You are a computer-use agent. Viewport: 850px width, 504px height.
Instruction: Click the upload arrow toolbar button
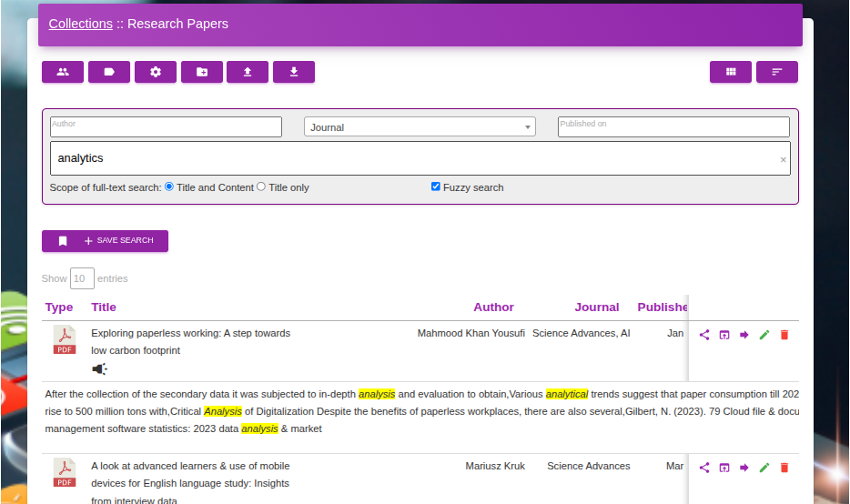click(248, 72)
